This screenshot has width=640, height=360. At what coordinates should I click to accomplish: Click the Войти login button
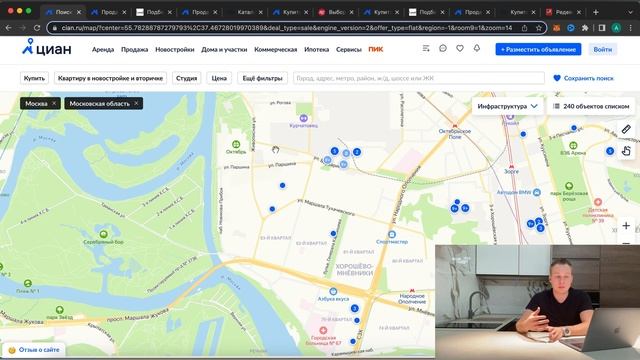pyautogui.click(x=602, y=49)
